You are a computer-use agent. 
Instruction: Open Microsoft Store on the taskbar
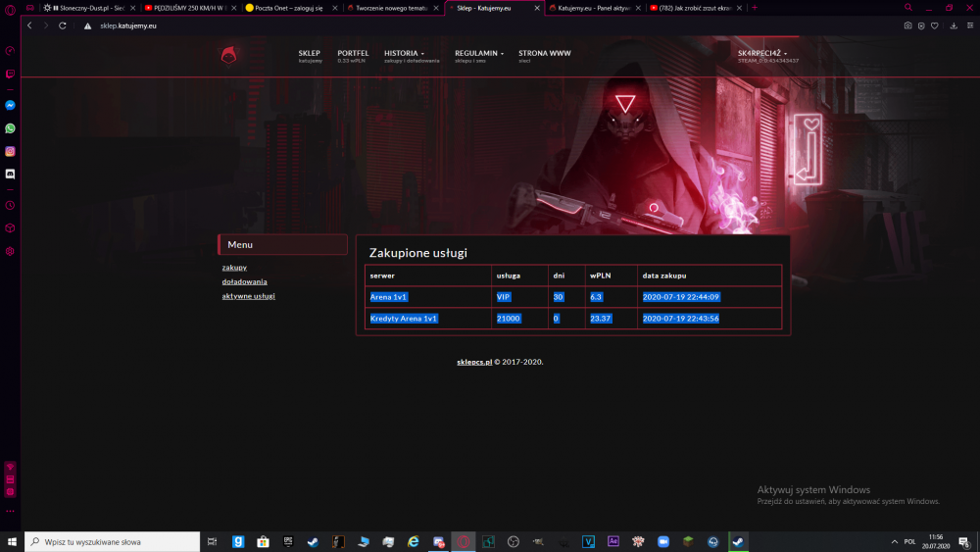click(263, 541)
